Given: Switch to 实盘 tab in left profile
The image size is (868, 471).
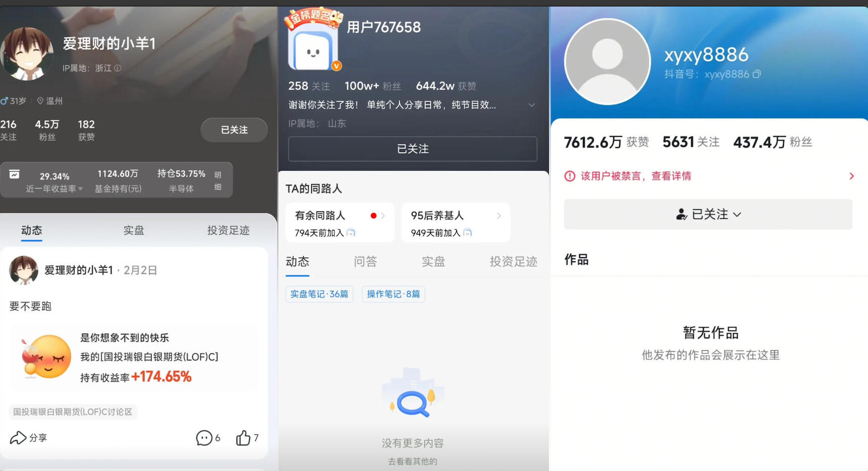Looking at the screenshot, I should tap(134, 230).
